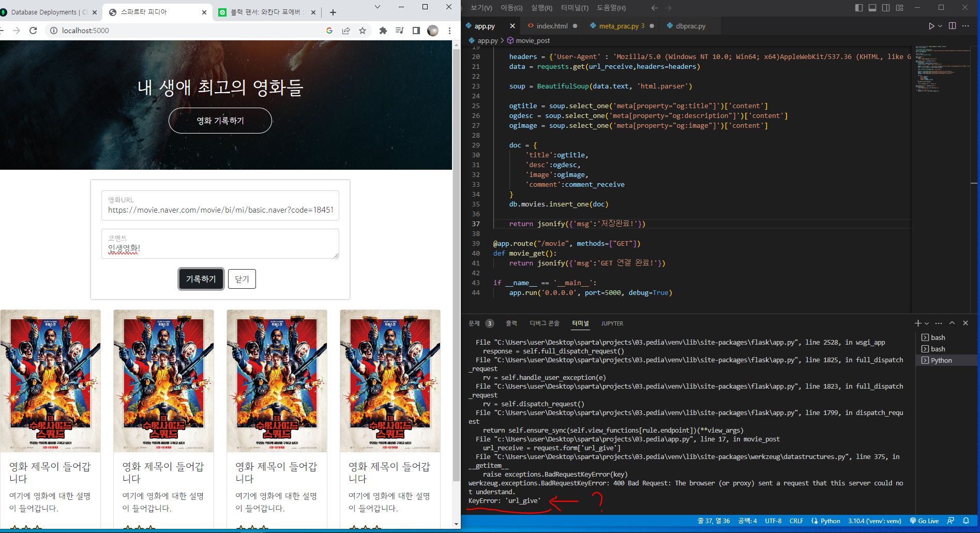Start Go Live server
The width and height of the screenshot is (980, 533).
click(924, 521)
